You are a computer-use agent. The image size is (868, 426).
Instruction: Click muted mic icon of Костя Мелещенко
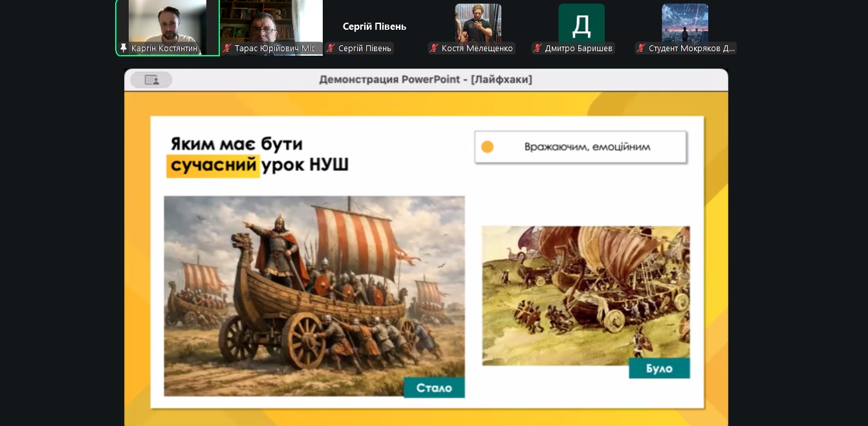(x=434, y=49)
